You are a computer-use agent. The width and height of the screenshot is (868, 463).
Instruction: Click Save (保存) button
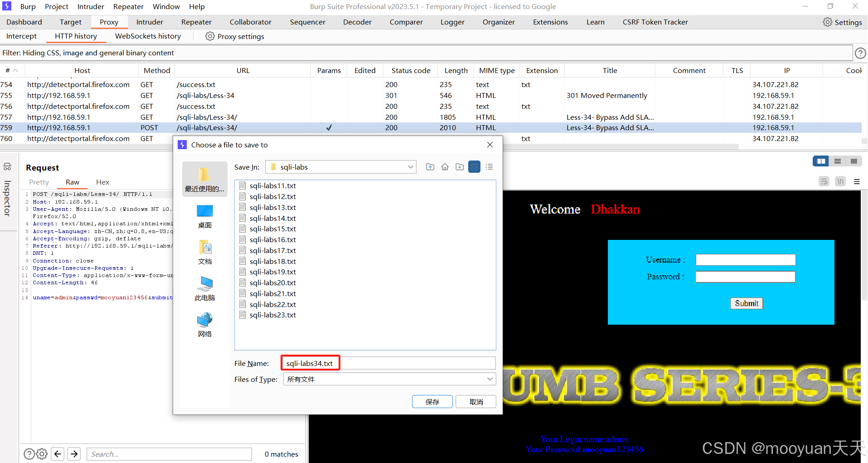[432, 402]
